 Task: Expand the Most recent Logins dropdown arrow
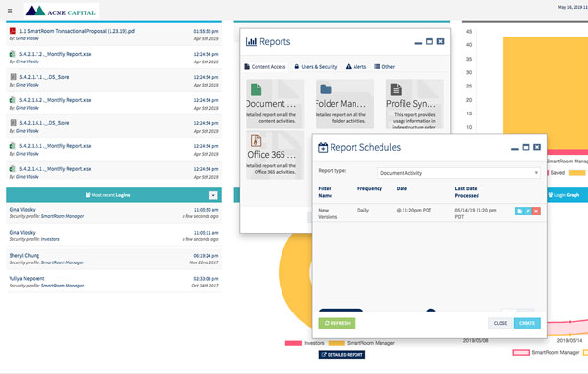click(x=213, y=195)
